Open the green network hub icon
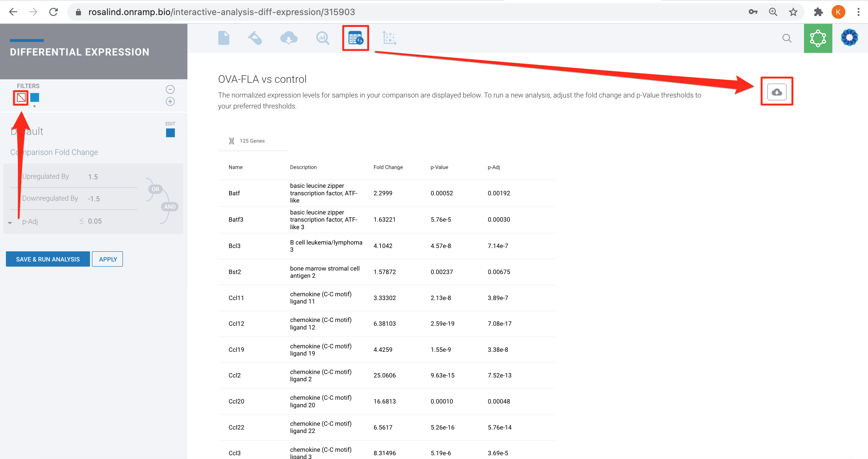The height and width of the screenshot is (459, 868). click(818, 38)
